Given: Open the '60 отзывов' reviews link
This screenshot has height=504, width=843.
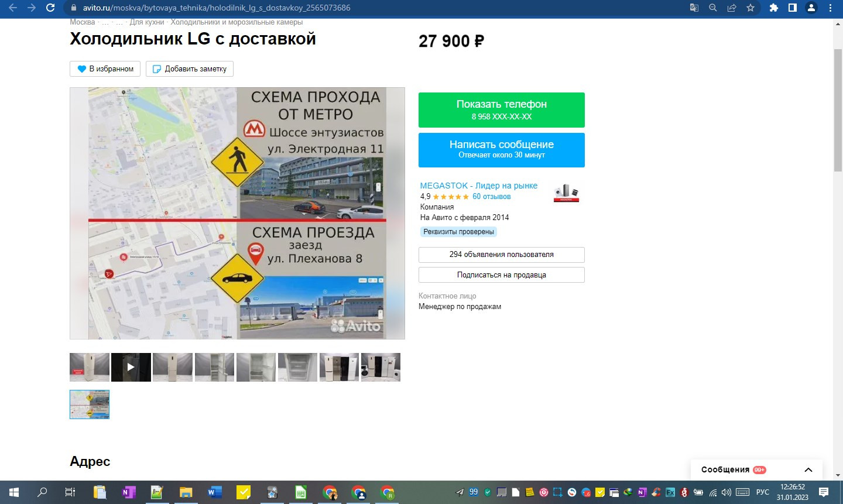Looking at the screenshot, I should pyautogui.click(x=491, y=197).
